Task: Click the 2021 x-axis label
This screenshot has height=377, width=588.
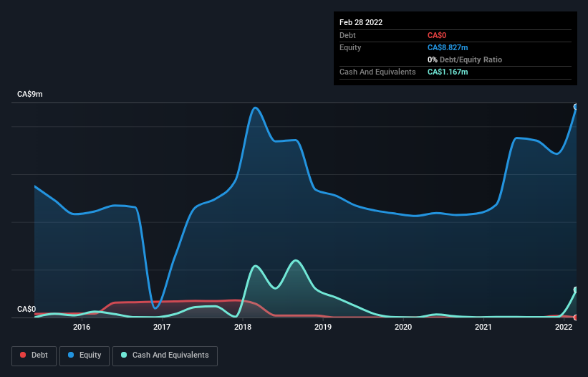Action: click(x=483, y=327)
